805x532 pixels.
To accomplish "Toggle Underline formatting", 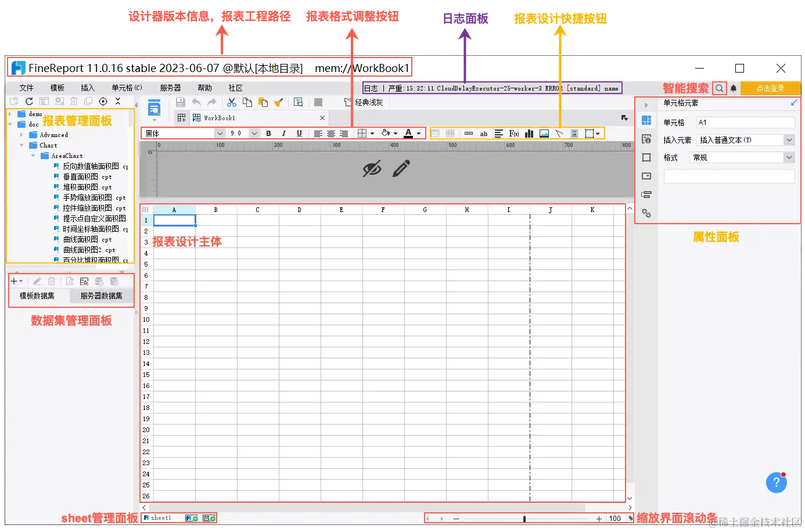I will click(x=299, y=134).
